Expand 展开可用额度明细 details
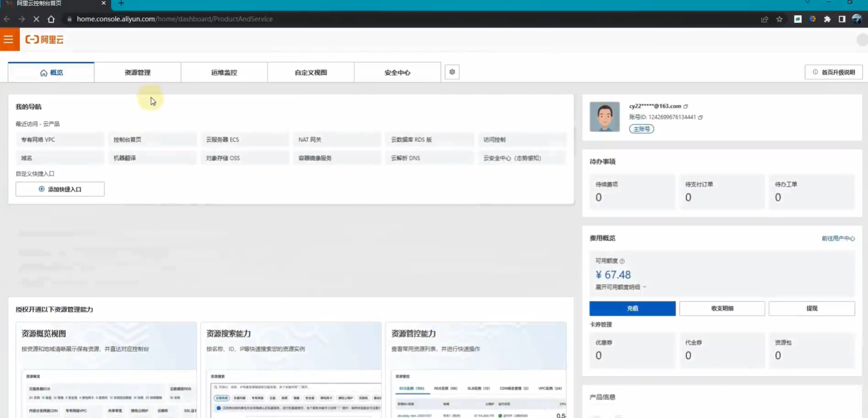Screen dimensions: 868x418 point(621,287)
